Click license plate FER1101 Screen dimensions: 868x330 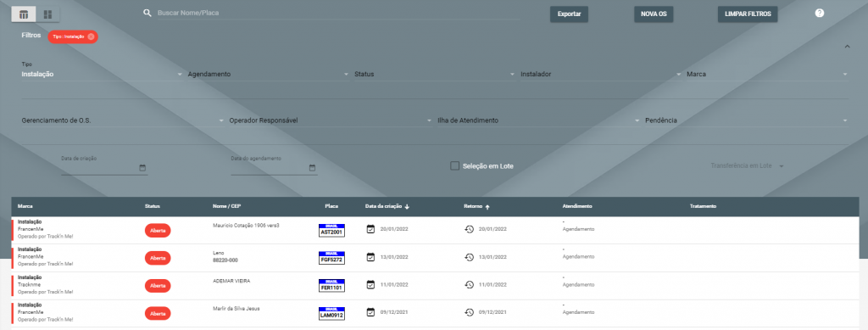[331, 286]
